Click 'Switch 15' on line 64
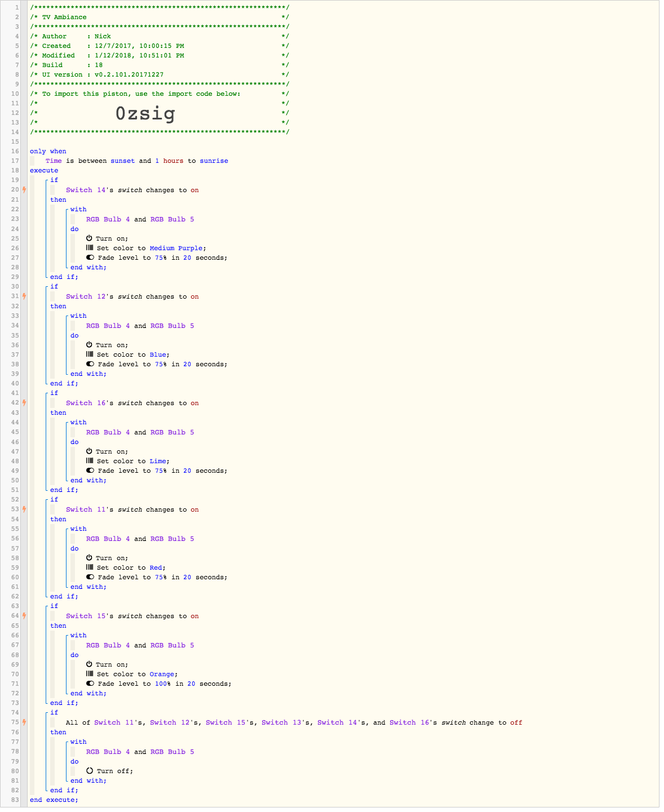664x812 pixels. click(x=86, y=616)
